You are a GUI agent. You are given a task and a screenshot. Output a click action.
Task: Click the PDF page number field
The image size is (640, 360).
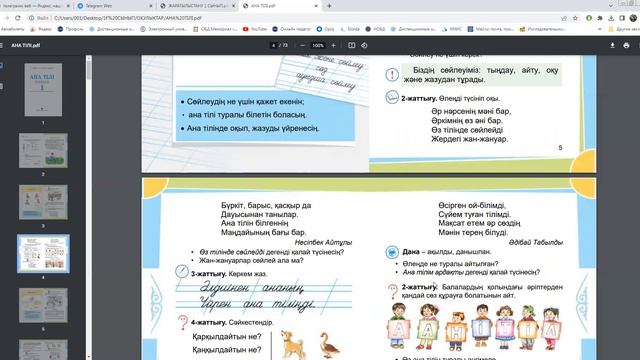273,45
